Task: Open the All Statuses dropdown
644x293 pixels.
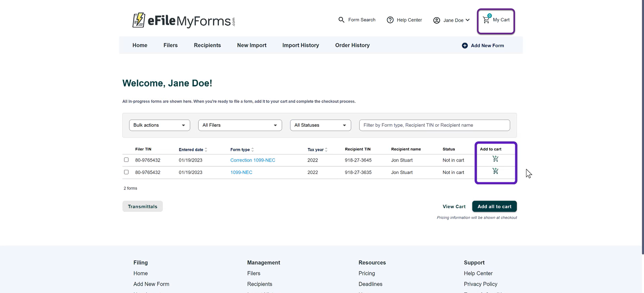Action: coord(320,125)
